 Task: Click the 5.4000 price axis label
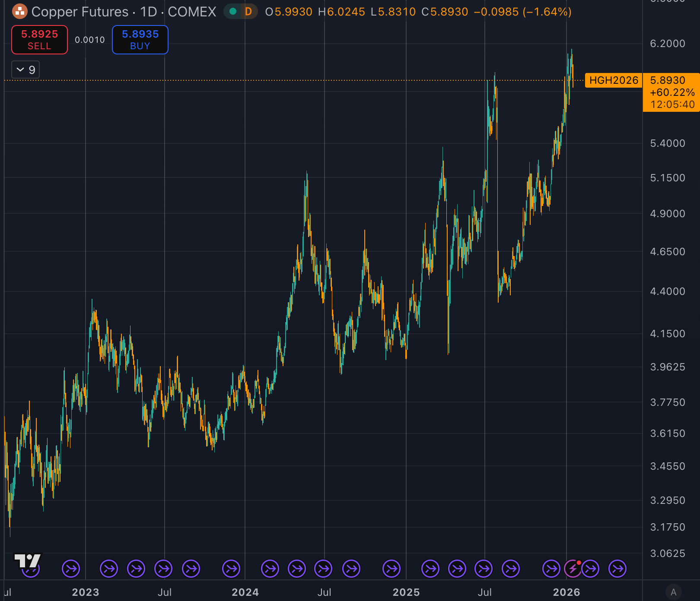(668, 143)
